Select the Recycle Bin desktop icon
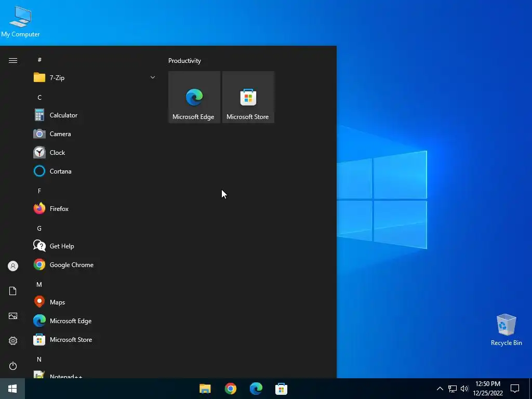Image resolution: width=532 pixels, height=399 pixels. (x=506, y=329)
